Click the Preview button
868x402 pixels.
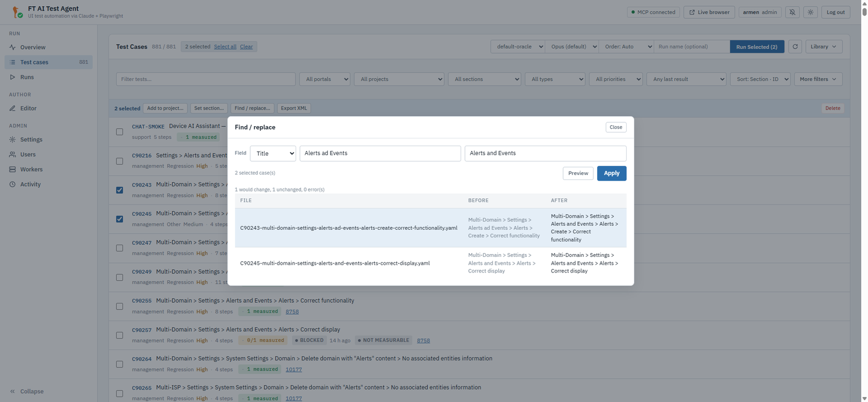[578, 173]
